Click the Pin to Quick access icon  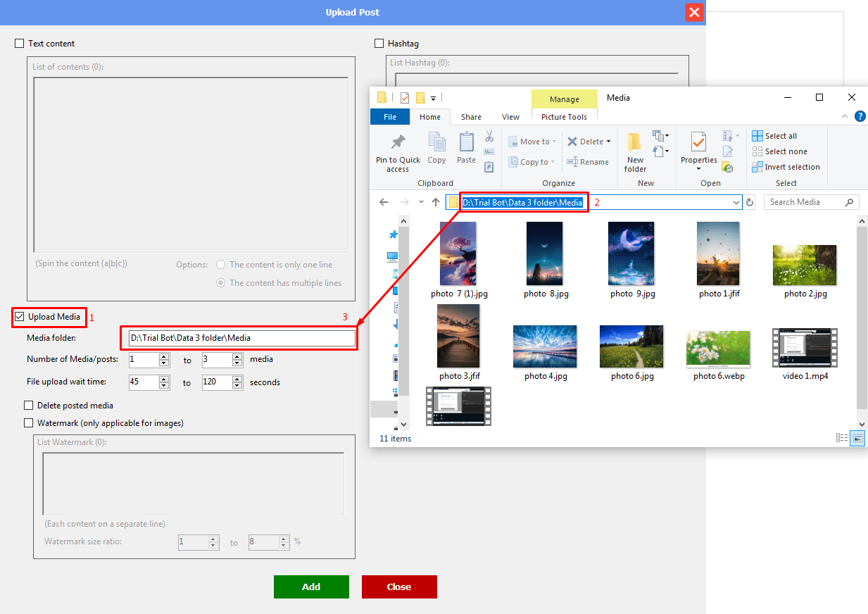click(x=398, y=142)
